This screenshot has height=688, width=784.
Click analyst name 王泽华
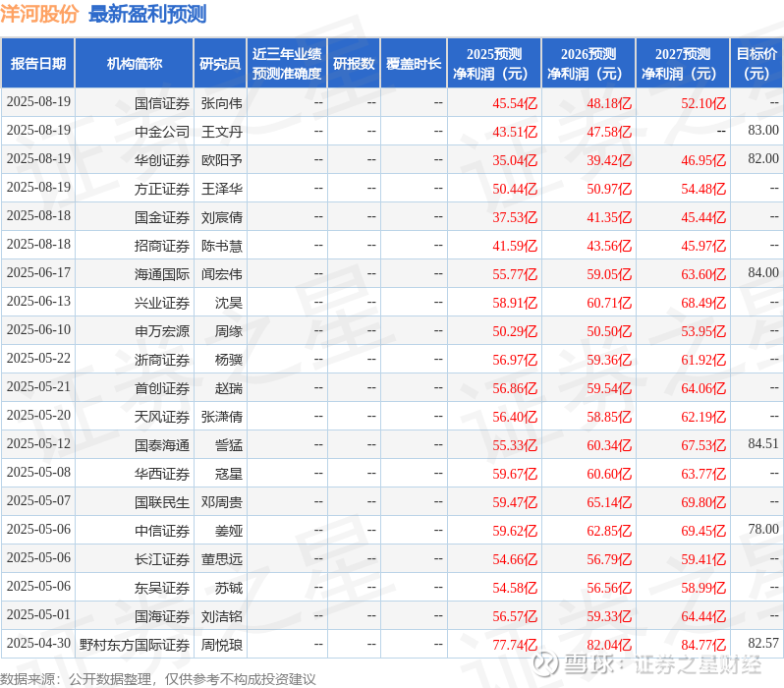point(221,189)
